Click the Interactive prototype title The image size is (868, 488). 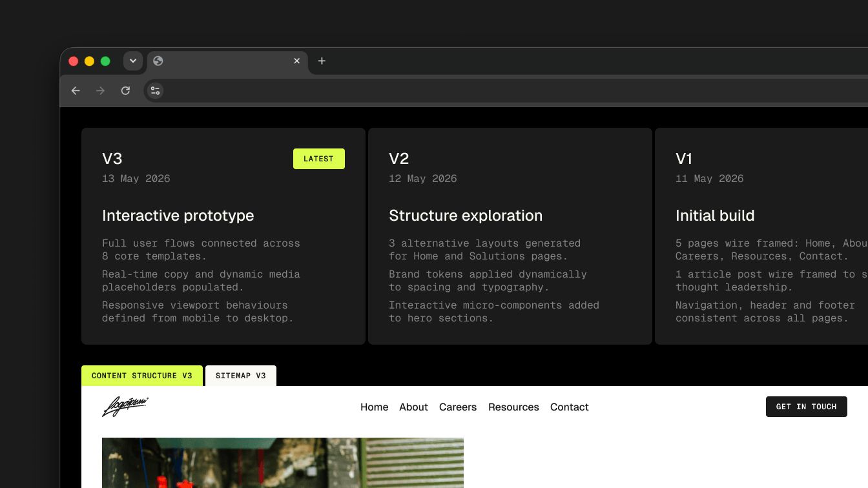tap(178, 216)
